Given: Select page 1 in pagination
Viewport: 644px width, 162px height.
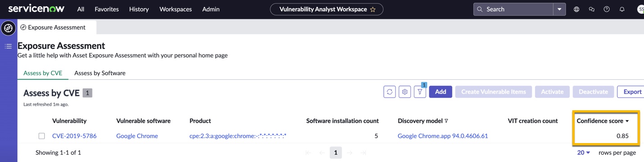Looking at the screenshot, I should [336, 153].
